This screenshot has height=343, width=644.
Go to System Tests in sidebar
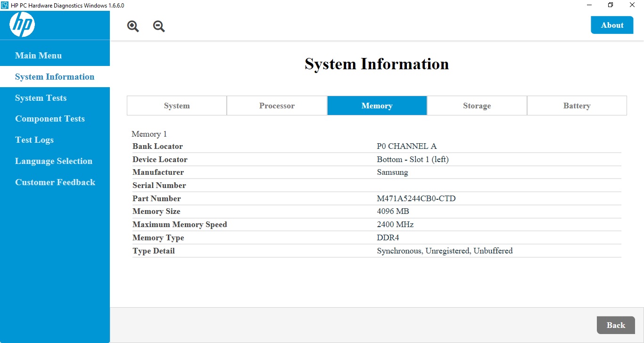(41, 98)
